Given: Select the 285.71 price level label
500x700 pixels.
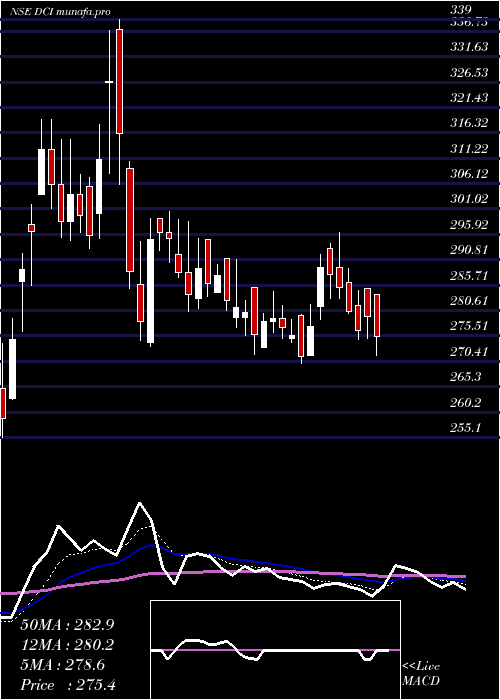Looking at the screenshot, I should pyautogui.click(x=469, y=275).
